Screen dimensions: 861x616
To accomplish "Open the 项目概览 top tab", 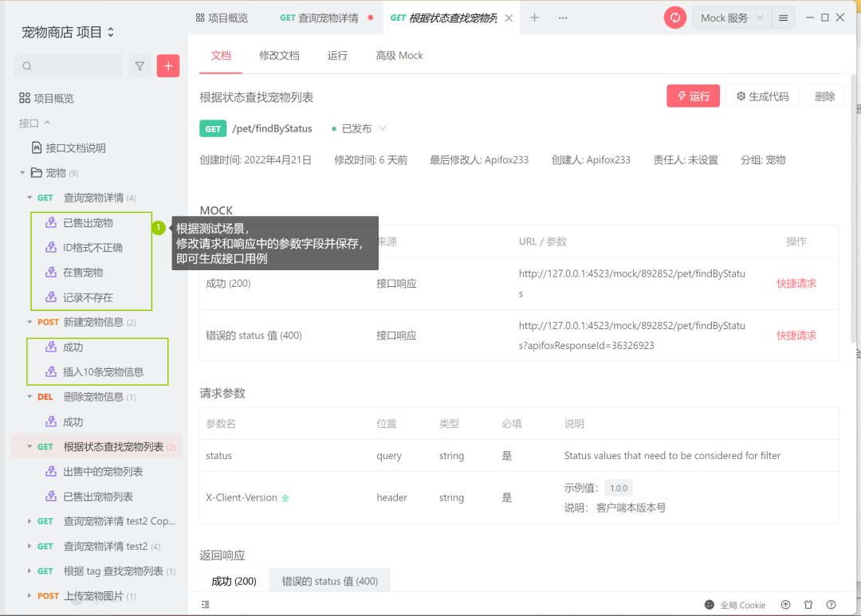I will pos(222,18).
